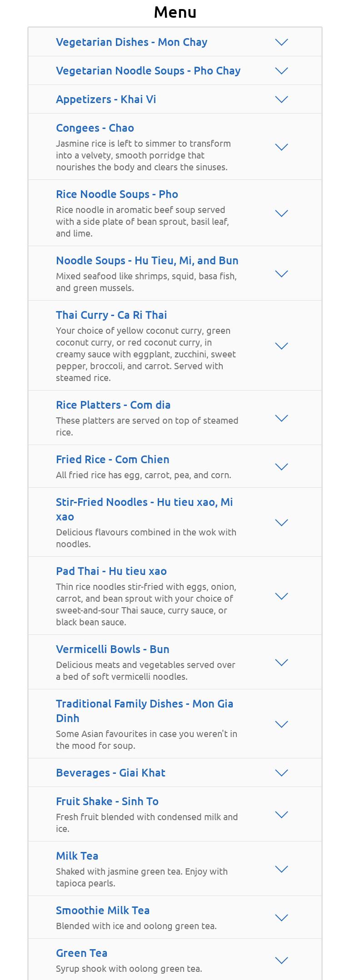The image size is (350, 980).
Task: Expand Noodle Soups - Hu Tieu section
Action: click(147, 261)
